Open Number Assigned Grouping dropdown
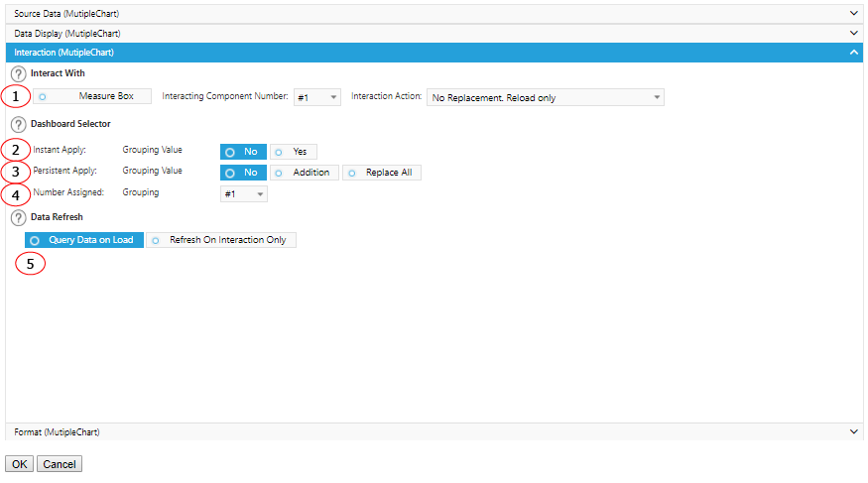 tap(243, 194)
